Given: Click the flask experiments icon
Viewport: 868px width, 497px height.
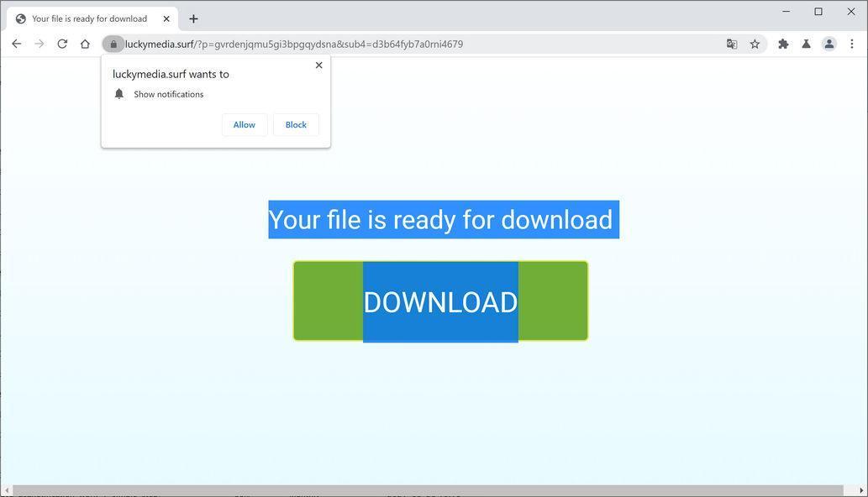Looking at the screenshot, I should click(x=805, y=44).
